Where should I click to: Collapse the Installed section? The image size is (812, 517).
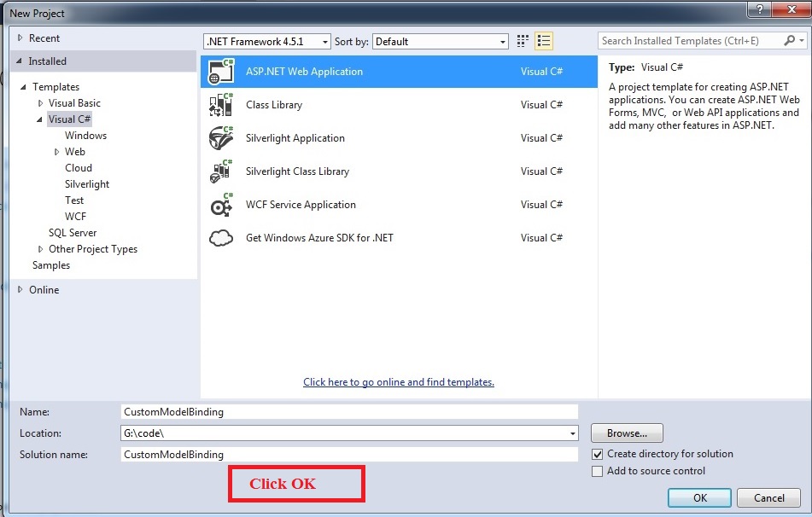pyautogui.click(x=19, y=61)
